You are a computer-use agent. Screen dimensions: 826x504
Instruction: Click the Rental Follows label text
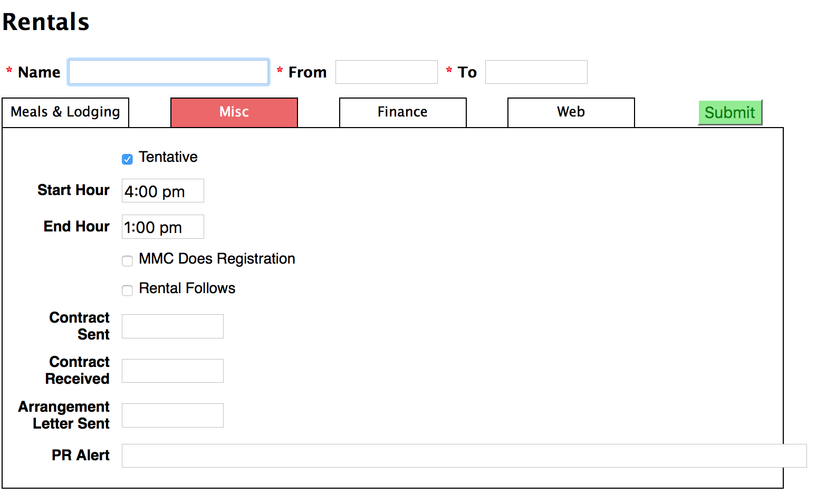click(187, 288)
